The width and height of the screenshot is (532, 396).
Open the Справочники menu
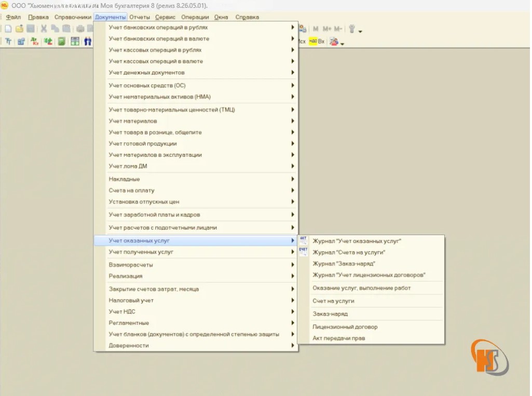(73, 17)
